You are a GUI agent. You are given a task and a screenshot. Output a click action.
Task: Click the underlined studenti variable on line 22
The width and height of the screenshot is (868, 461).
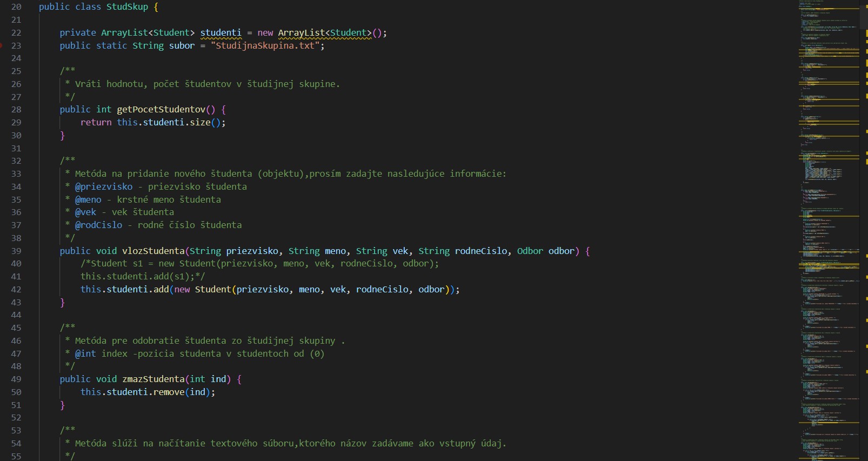221,33
